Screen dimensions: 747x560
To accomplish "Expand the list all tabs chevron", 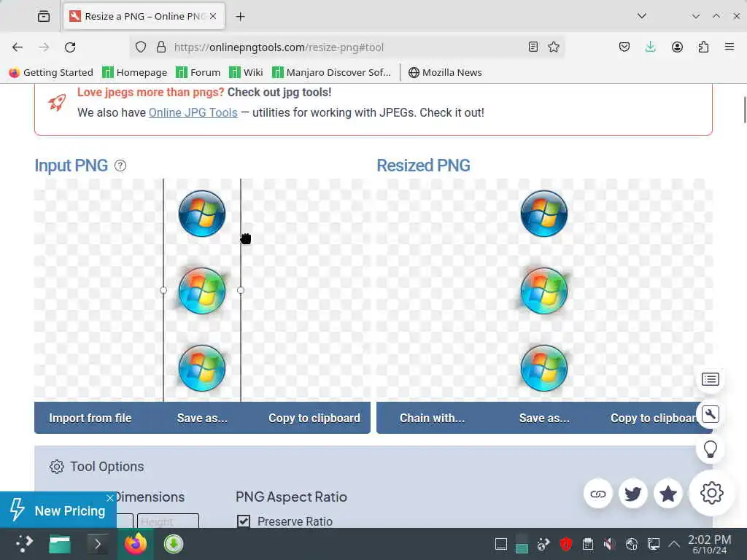I will 642,16.
